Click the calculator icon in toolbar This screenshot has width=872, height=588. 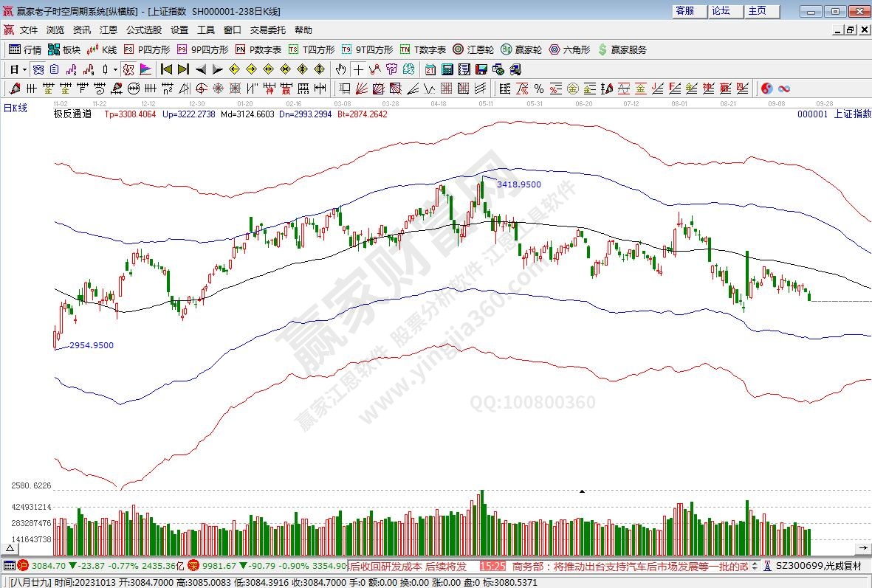(447, 69)
